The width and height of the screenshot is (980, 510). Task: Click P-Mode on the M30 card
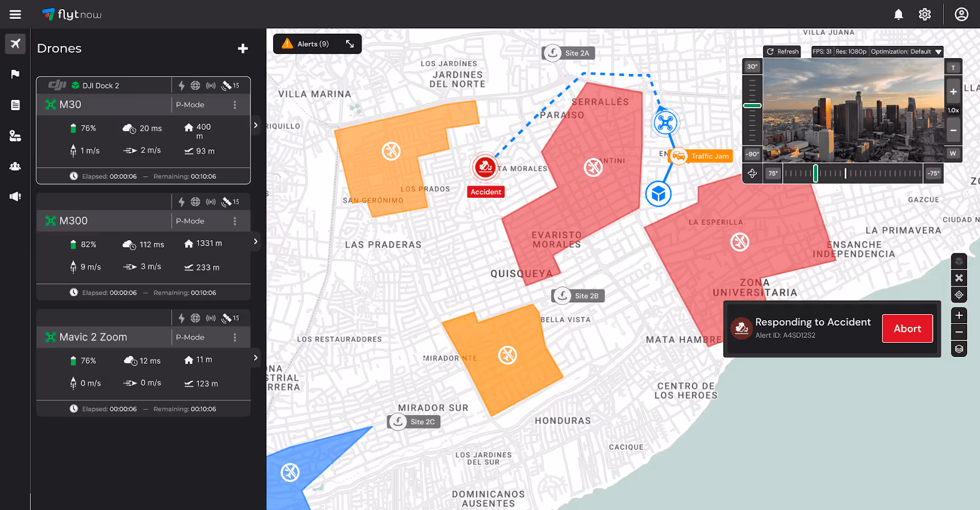pyautogui.click(x=190, y=105)
